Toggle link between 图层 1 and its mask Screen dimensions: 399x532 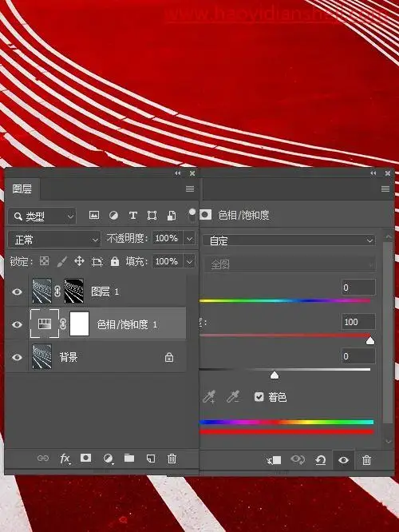[x=57, y=292]
